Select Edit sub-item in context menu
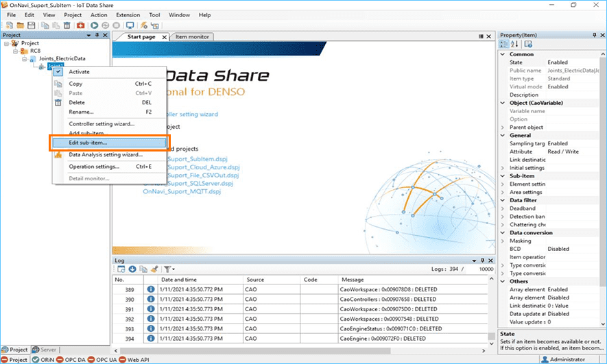 point(88,143)
